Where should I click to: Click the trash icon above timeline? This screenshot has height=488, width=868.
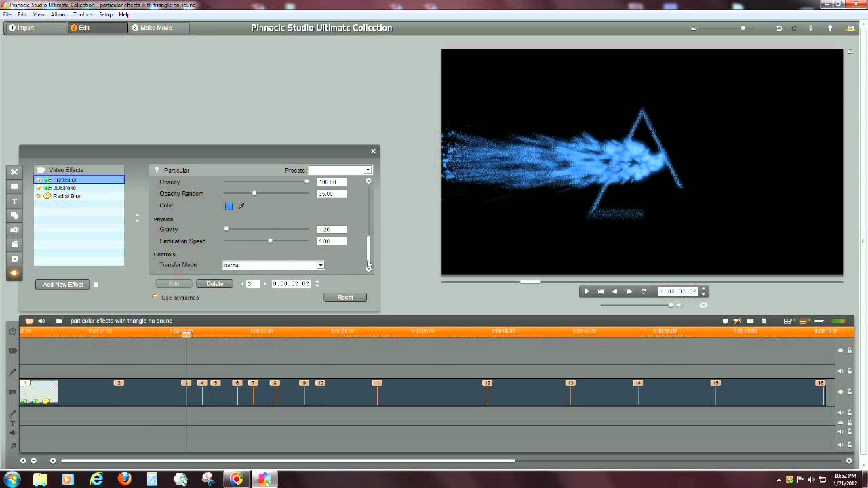click(764, 321)
